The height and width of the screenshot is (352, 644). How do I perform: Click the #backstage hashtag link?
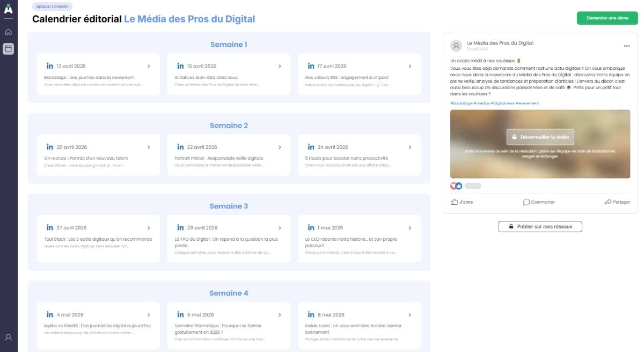[461, 103]
